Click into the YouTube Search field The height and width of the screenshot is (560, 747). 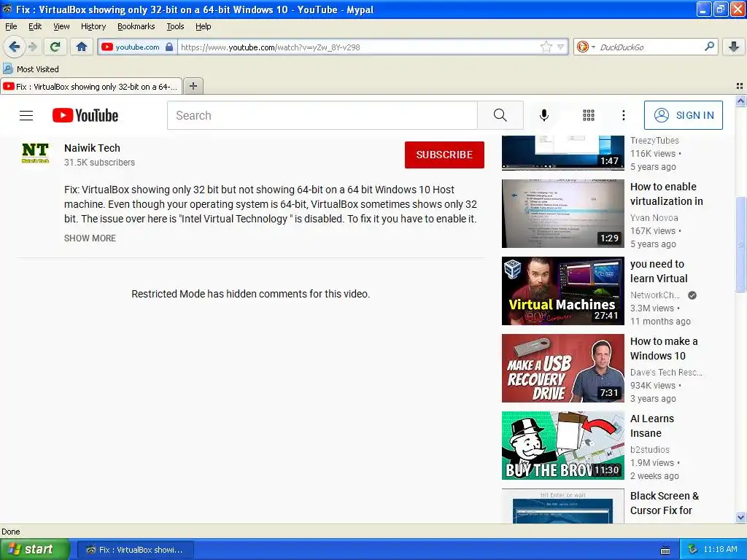[322, 115]
